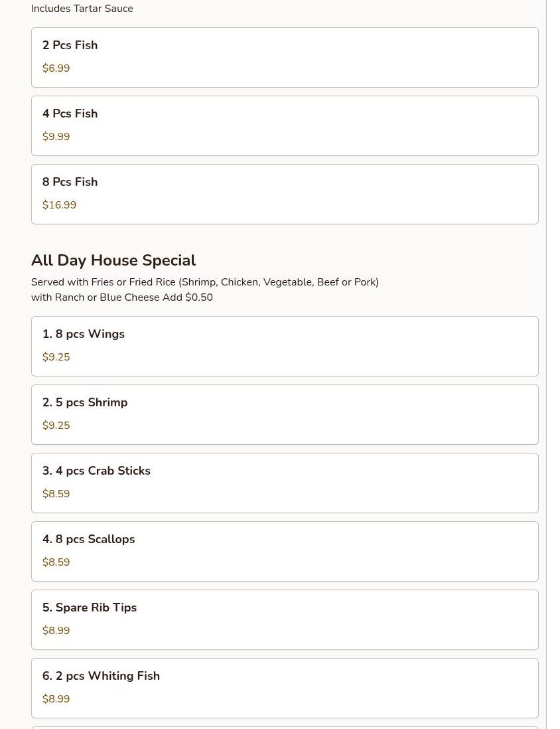Click the $8.59 price under Crab Sticks

pos(56,493)
